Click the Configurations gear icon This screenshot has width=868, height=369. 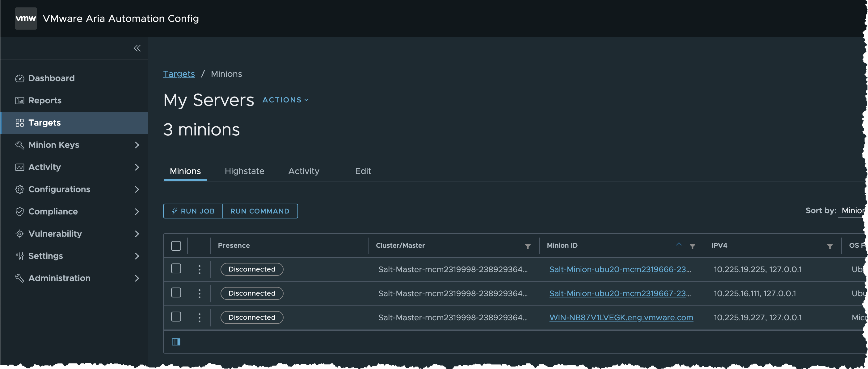tap(19, 189)
